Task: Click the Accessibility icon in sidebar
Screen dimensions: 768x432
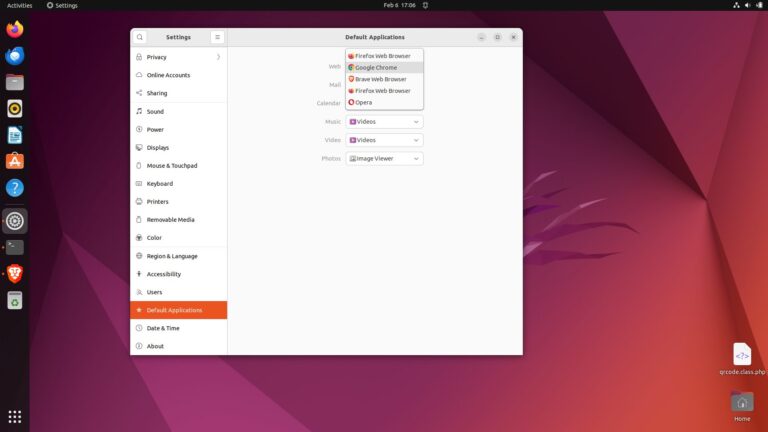Action: point(139,274)
